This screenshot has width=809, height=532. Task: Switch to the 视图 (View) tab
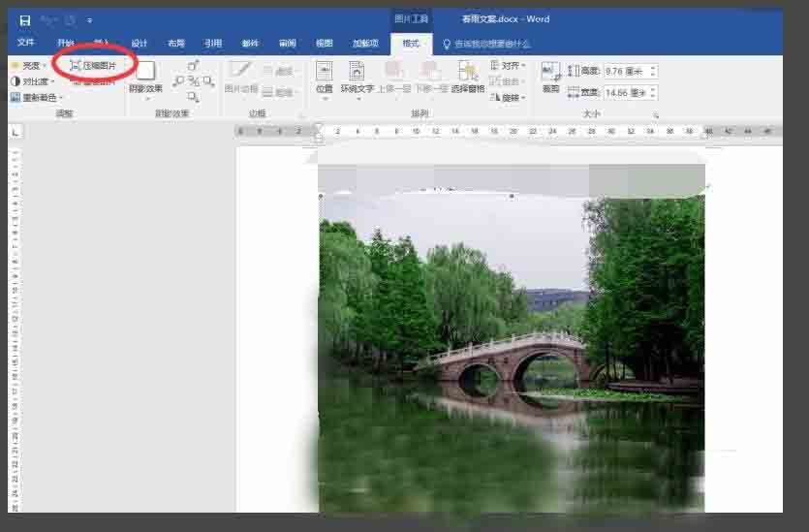[324, 44]
